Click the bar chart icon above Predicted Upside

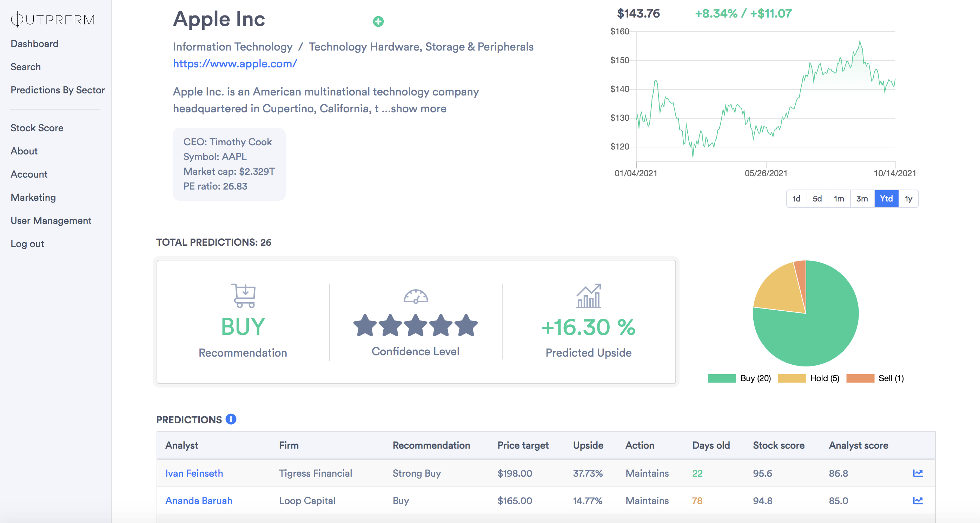point(589,296)
